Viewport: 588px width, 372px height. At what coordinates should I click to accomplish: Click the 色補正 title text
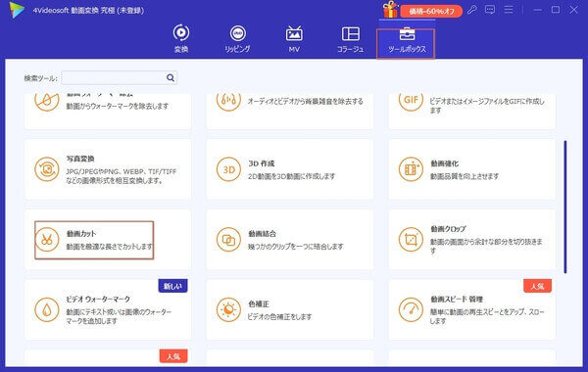[x=259, y=304]
